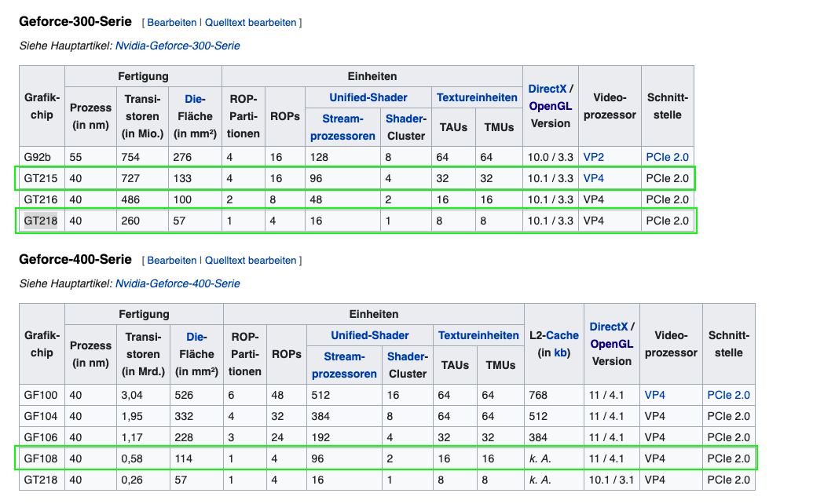This screenshot has height=504, width=824.
Task: Click the Geforce-400-Serie section heading
Action: click(75, 259)
